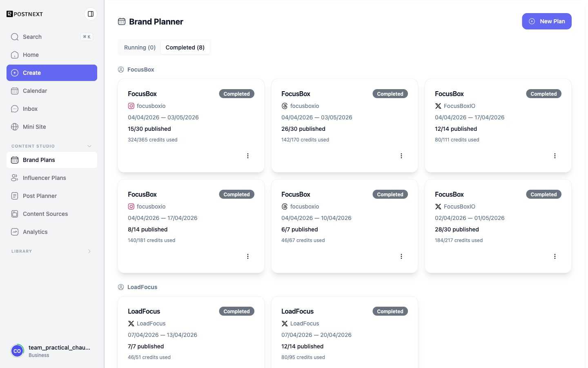Open LoadFocus 7/7 published plan card
588x368 pixels.
pyautogui.click(x=191, y=332)
